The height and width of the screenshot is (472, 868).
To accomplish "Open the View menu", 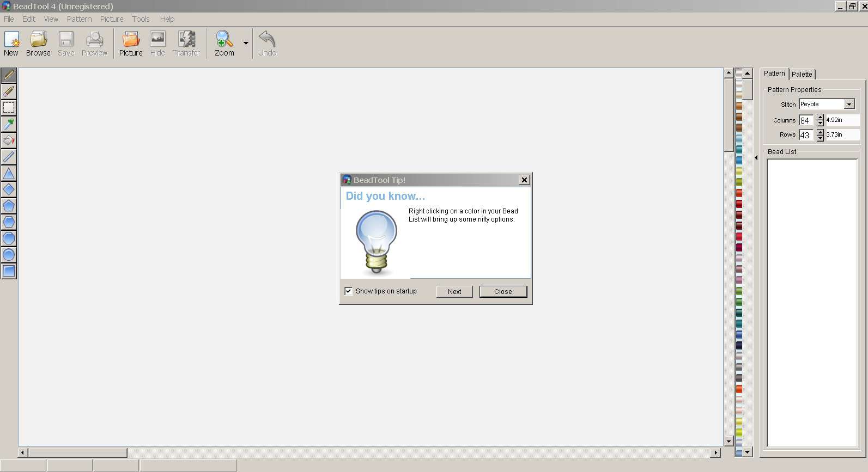I will point(51,19).
